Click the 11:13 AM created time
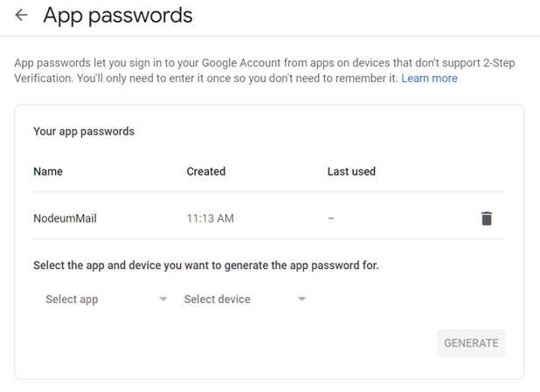 click(210, 218)
